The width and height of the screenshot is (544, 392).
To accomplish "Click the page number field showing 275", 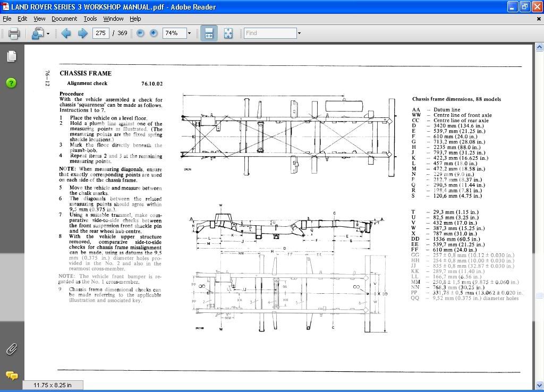I will tap(100, 33).
